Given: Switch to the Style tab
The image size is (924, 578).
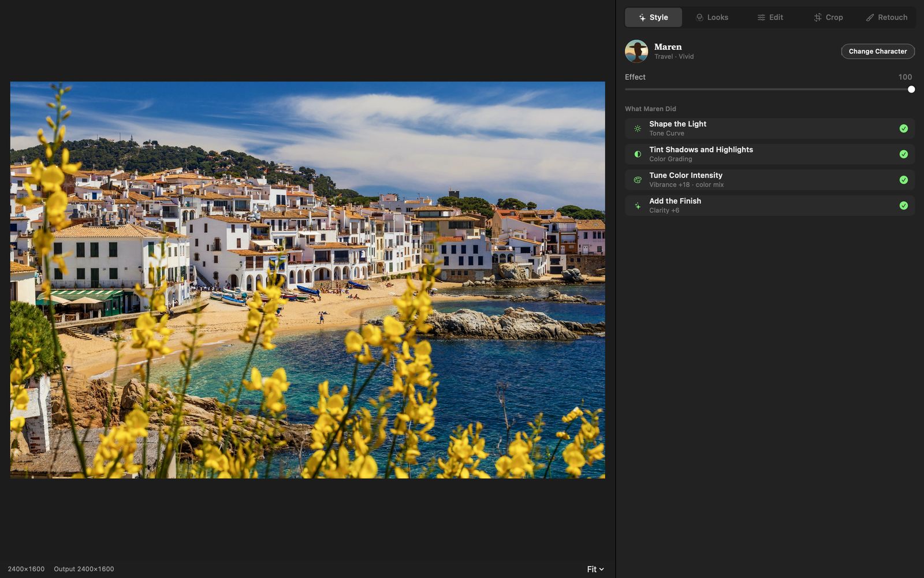Looking at the screenshot, I should (653, 17).
